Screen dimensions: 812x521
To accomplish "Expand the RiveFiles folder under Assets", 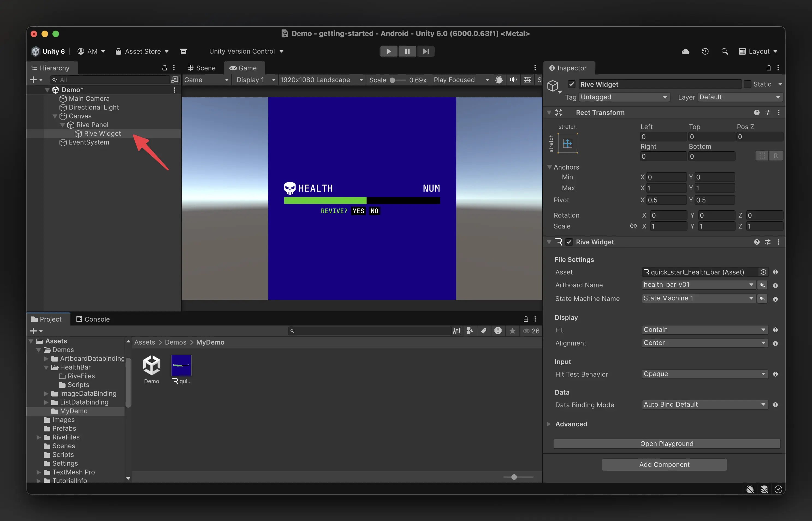I will point(38,437).
